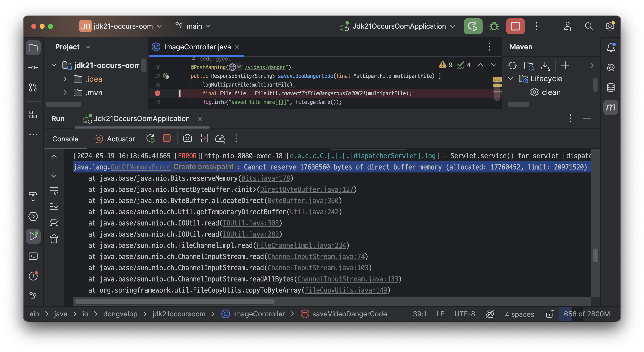
Task: Close the ImageController.java tab
Action: (x=237, y=47)
